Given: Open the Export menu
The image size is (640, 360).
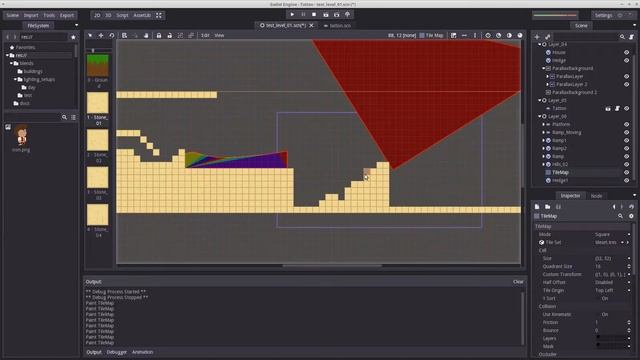Looking at the screenshot, I should [x=67, y=15].
